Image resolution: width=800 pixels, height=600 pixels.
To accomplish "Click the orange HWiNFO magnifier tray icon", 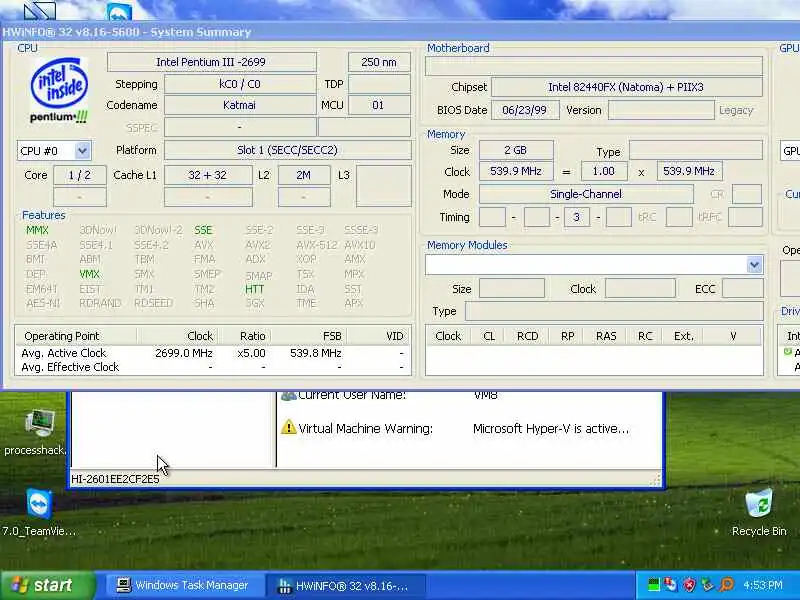I will point(726,585).
